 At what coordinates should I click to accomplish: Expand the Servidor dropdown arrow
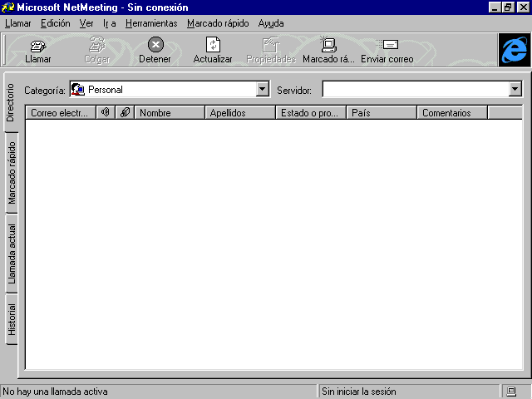[x=515, y=89]
